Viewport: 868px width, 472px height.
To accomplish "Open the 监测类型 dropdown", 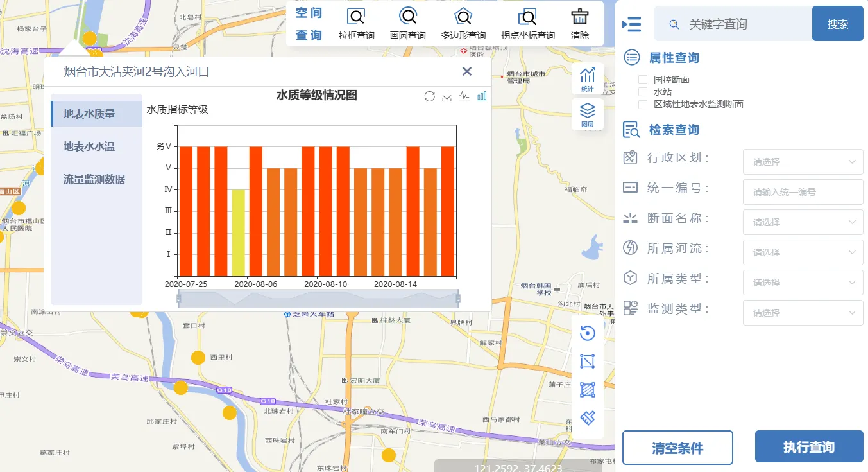I will [802, 313].
